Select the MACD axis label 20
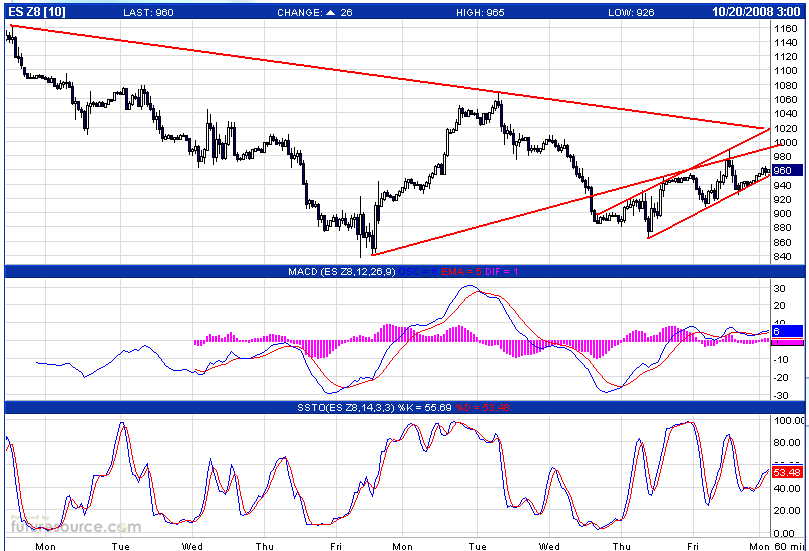Viewport: 809px width, 551px height. (779, 306)
